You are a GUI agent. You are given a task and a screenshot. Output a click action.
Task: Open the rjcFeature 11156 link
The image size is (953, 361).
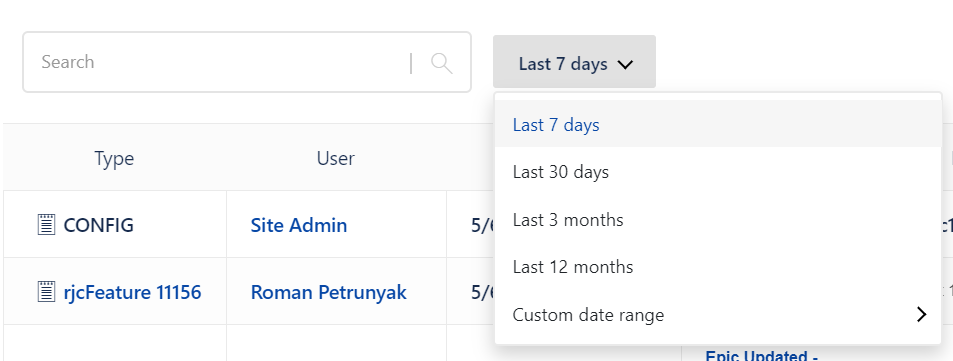click(x=132, y=292)
